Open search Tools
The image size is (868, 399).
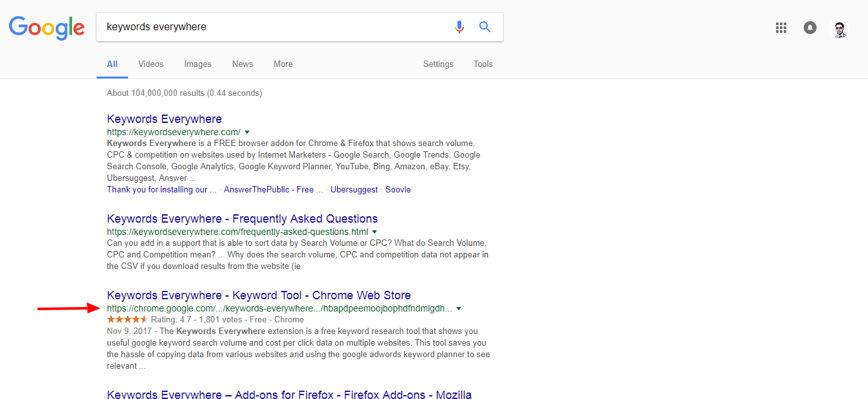[x=483, y=64]
